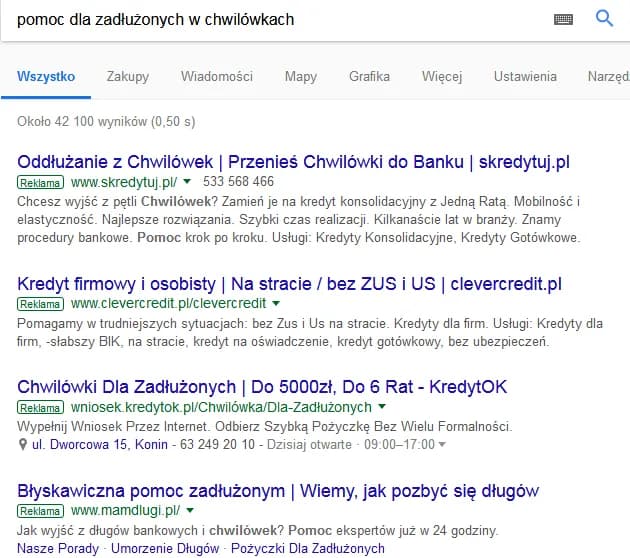Open the Więcej menu
This screenshot has height=558, width=630.
[441, 76]
